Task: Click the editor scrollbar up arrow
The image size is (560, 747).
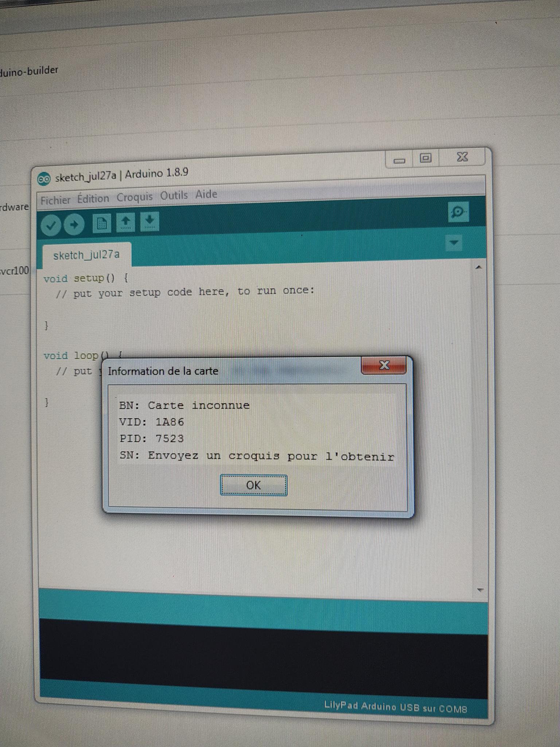Action: (x=479, y=268)
